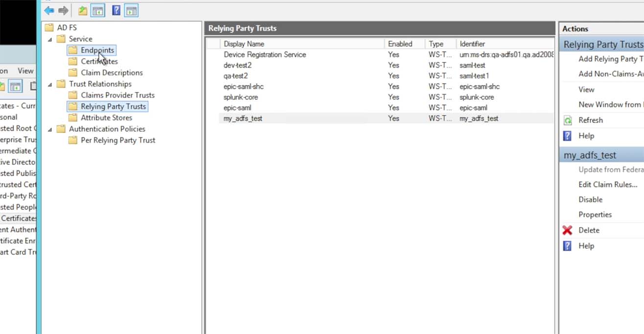The image size is (644, 334).
Task: Click the Forward arrow toolbar icon
Action: [63, 10]
